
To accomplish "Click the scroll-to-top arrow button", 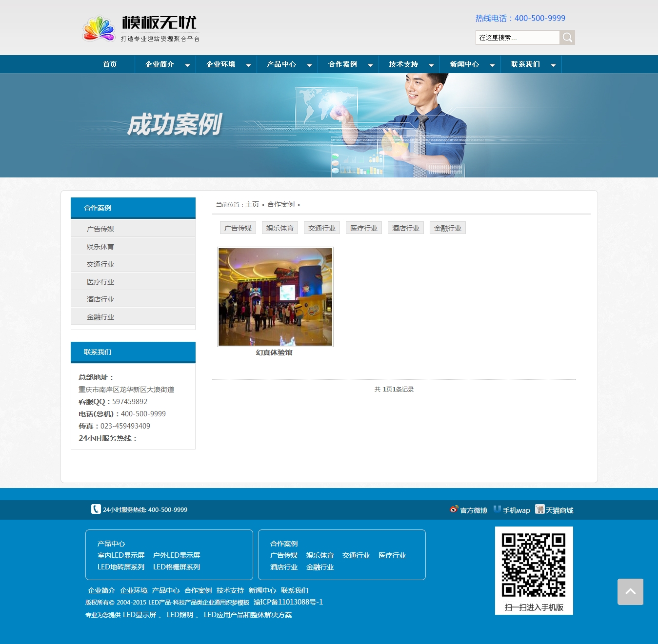I will (630, 592).
